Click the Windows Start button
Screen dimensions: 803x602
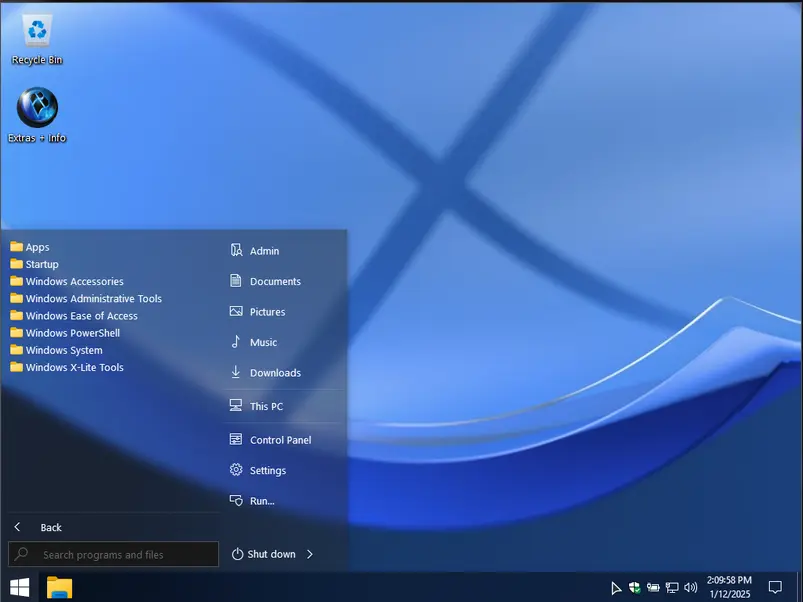coord(19,587)
